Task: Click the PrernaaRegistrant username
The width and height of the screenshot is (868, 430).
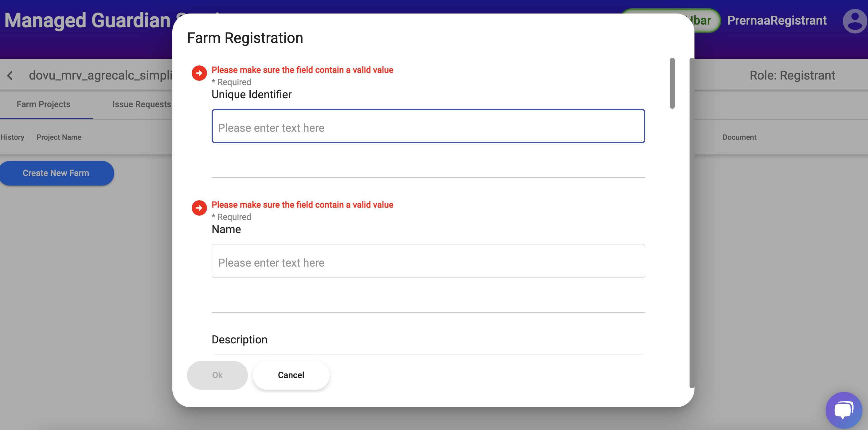Action: [776, 20]
